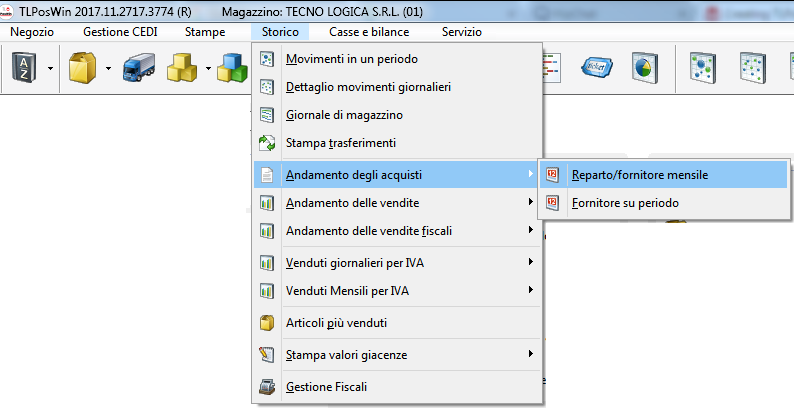Image resolution: width=794 pixels, height=411 pixels.
Task: Open the Servizio menu
Action: coord(462,32)
